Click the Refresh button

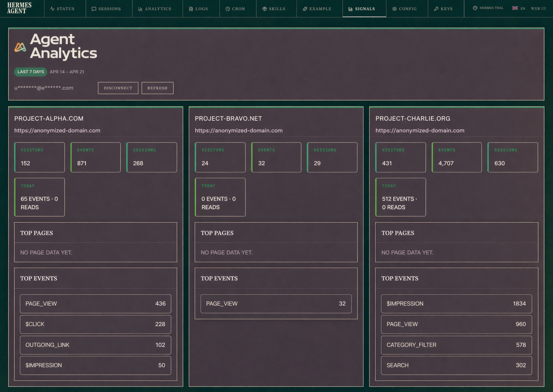click(x=157, y=88)
